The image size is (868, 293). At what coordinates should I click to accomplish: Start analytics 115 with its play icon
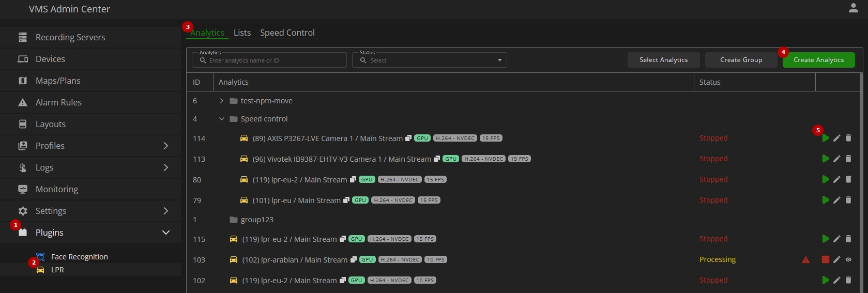pos(826,239)
